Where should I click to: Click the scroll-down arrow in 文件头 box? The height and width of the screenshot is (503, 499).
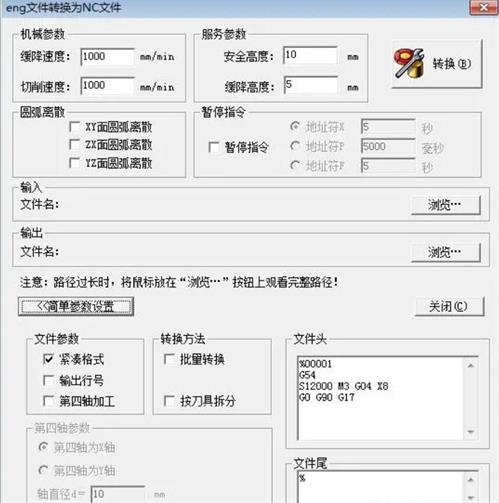(471, 432)
